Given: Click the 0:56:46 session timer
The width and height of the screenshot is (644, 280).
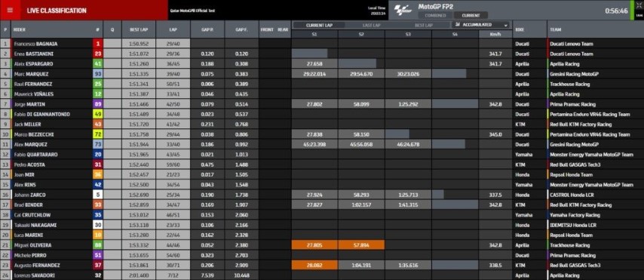Looking at the screenshot, I should (616, 11).
